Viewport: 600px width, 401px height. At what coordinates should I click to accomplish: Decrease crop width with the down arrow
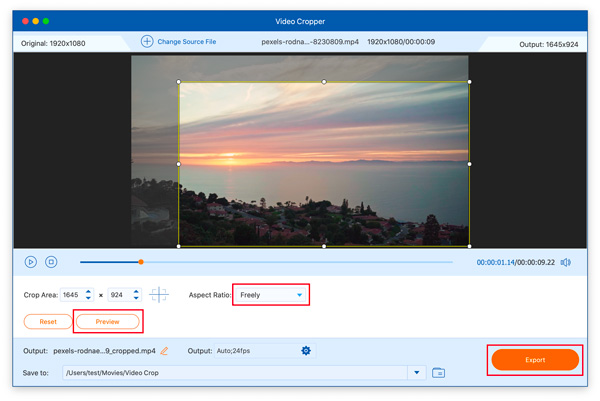pos(88,298)
